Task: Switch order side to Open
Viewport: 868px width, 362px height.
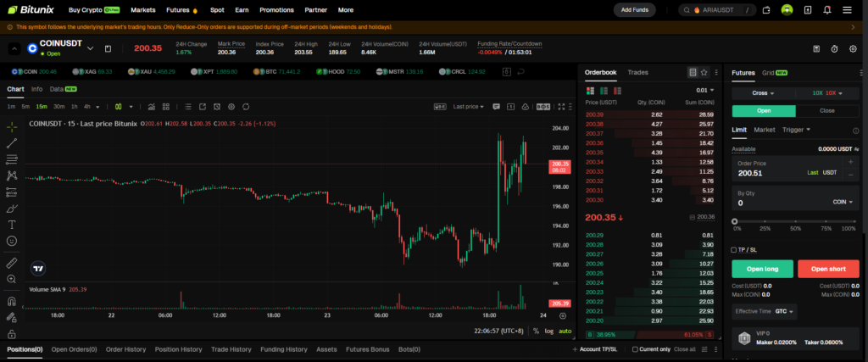Action: [764, 111]
